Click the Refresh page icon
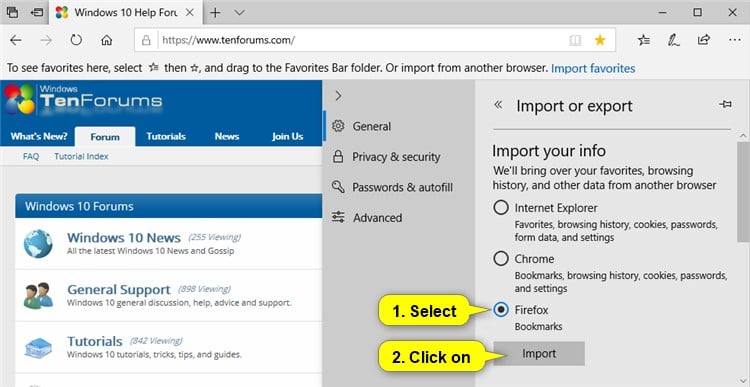Image resolution: width=750 pixels, height=387 pixels. pyautogui.click(x=76, y=40)
